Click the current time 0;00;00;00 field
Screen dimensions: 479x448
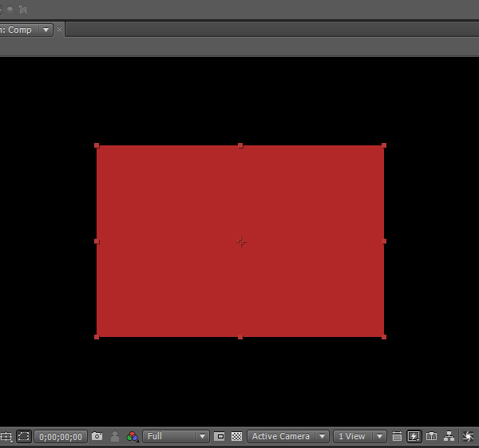(x=61, y=437)
